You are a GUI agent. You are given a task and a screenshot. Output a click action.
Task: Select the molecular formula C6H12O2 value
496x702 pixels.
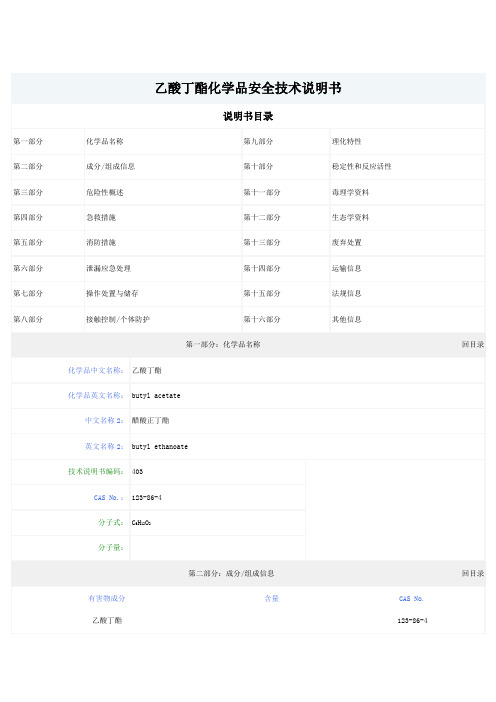tap(141, 522)
